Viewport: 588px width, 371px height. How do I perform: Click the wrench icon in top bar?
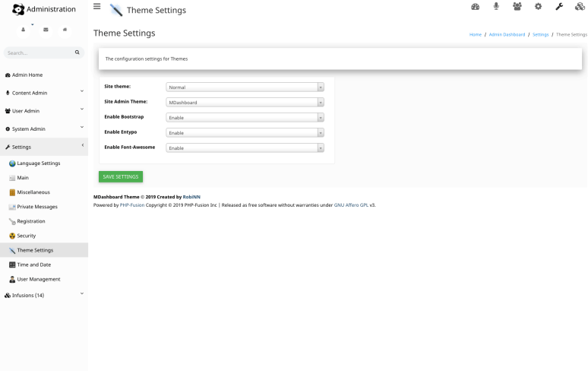pos(559,8)
